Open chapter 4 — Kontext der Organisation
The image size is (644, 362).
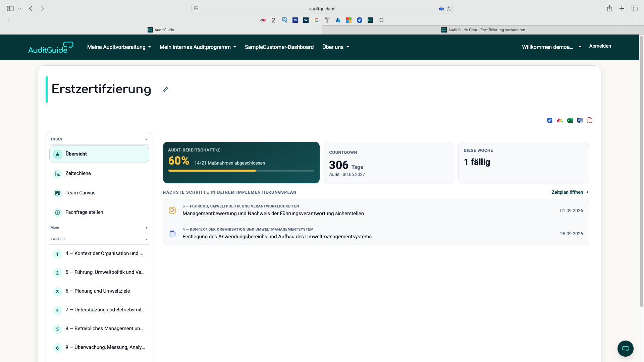(x=99, y=254)
